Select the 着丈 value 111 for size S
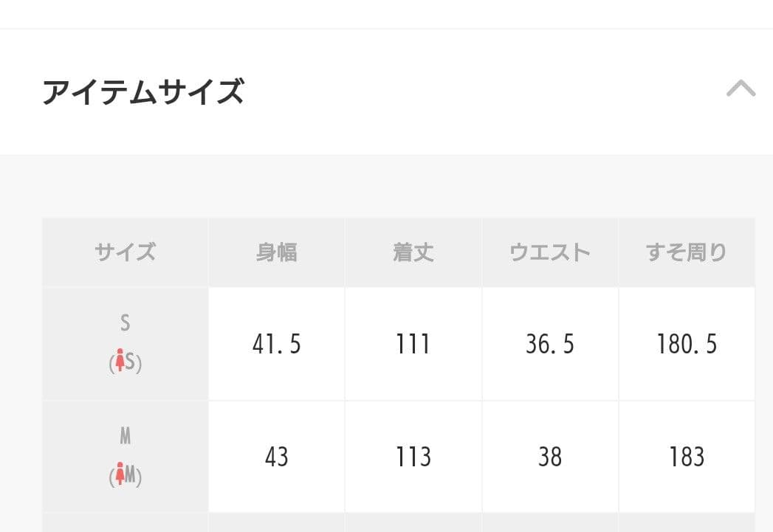The image size is (773, 532). coord(413,344)
